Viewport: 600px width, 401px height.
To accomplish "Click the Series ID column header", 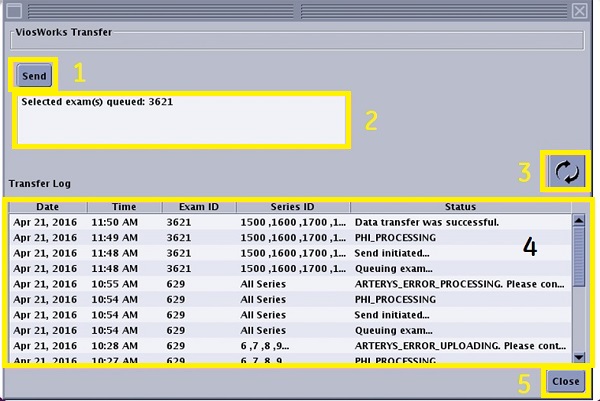I will click(x=292, y=206).
